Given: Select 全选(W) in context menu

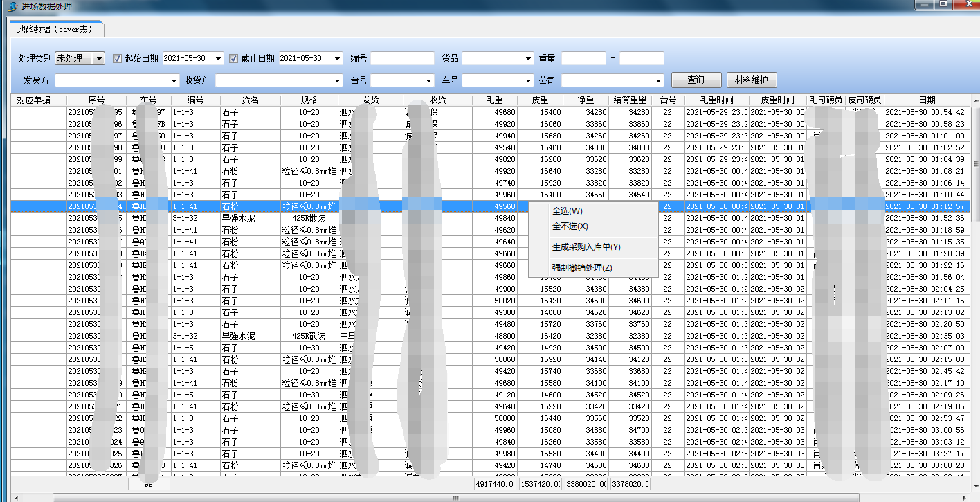Looking at the screenshot, I should point(567,211).
